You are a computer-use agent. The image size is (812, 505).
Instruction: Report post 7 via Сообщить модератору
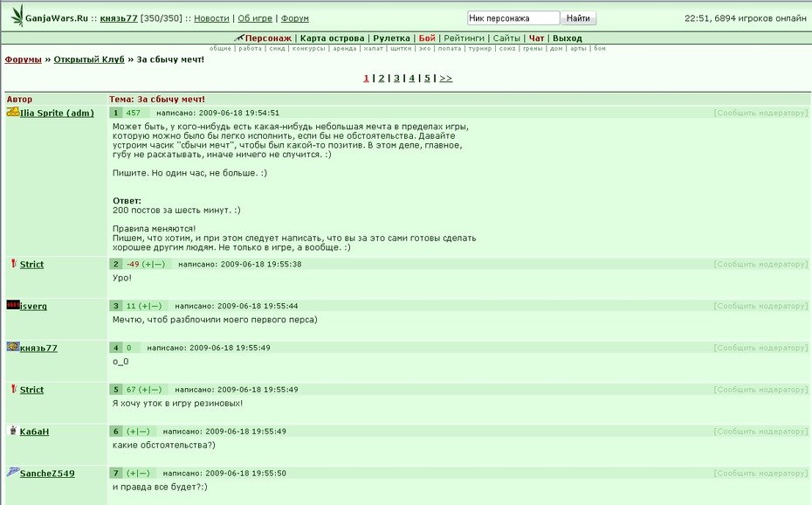(760, 474)
